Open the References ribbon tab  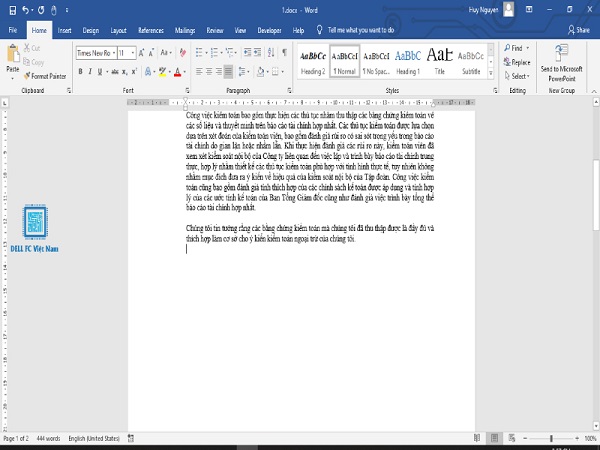[x=151, y=31]
